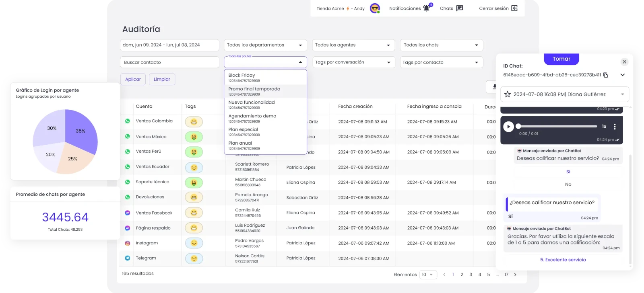Click emoji tag for Instagram row
The height and width of the screenshot is (293, 644).
point(194,243)
